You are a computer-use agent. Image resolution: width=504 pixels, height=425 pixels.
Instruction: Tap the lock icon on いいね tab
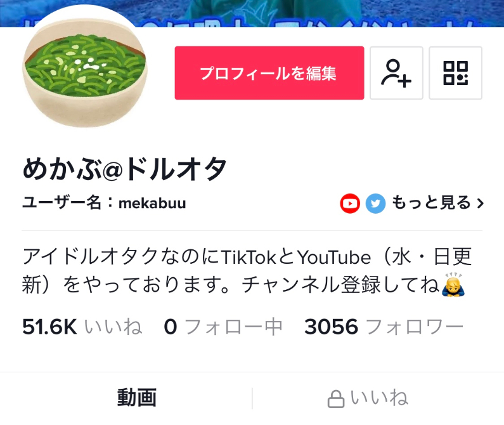pyautogui.click(x=336, y=399)
